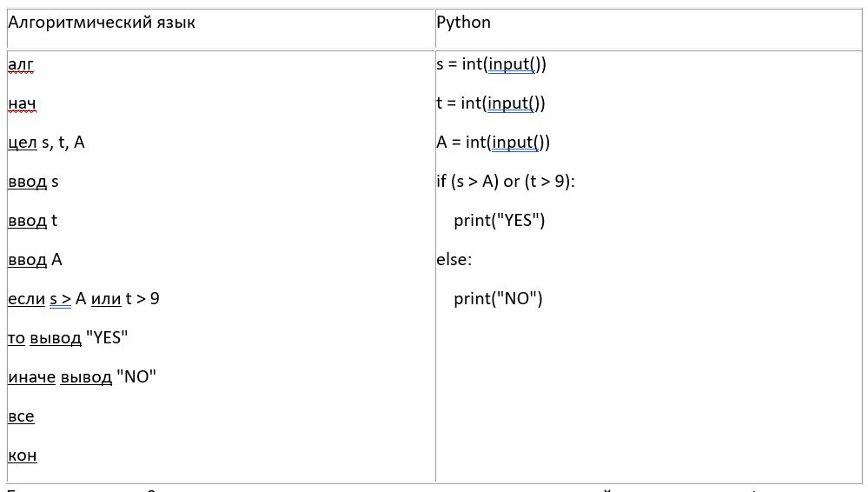Click the line "ввод s"
868x492 pixels.
point(33,182)
